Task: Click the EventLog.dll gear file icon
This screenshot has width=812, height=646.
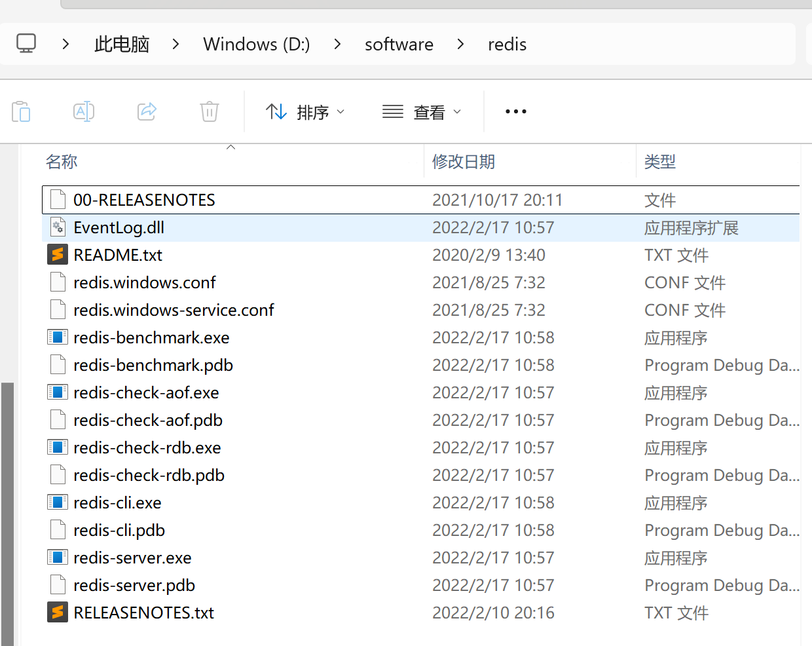Action: (58, 227)
